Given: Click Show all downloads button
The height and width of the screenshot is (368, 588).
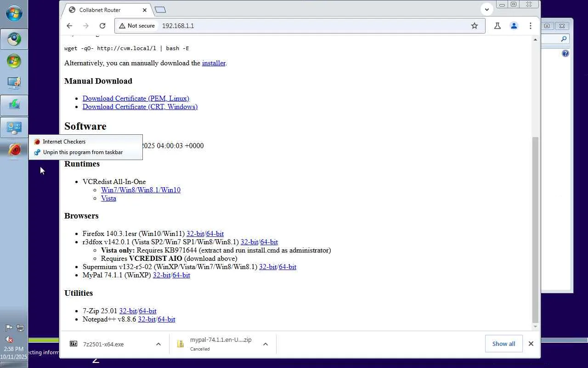Looking at the screenshot, I should [503, 344].
